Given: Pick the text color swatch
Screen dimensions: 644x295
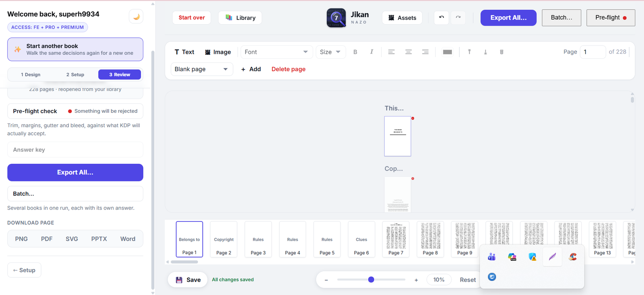Looking at the screenshot, I should click(447, 52).
